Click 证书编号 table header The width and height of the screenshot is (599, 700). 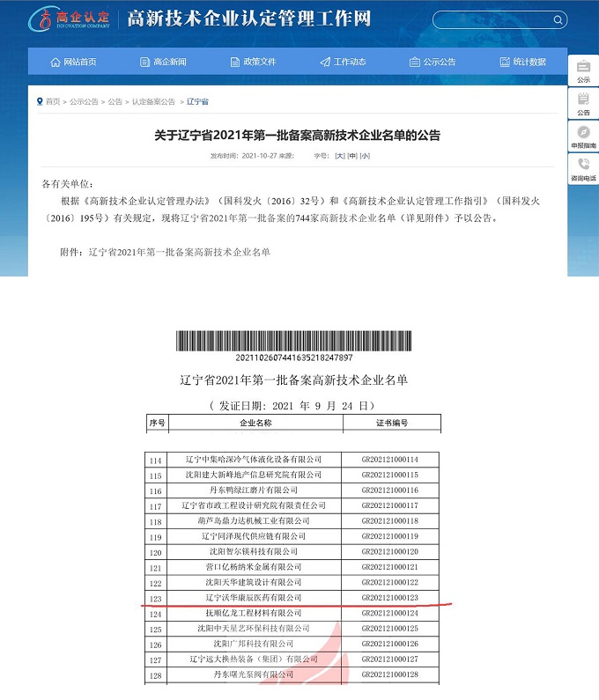point(392,423)
